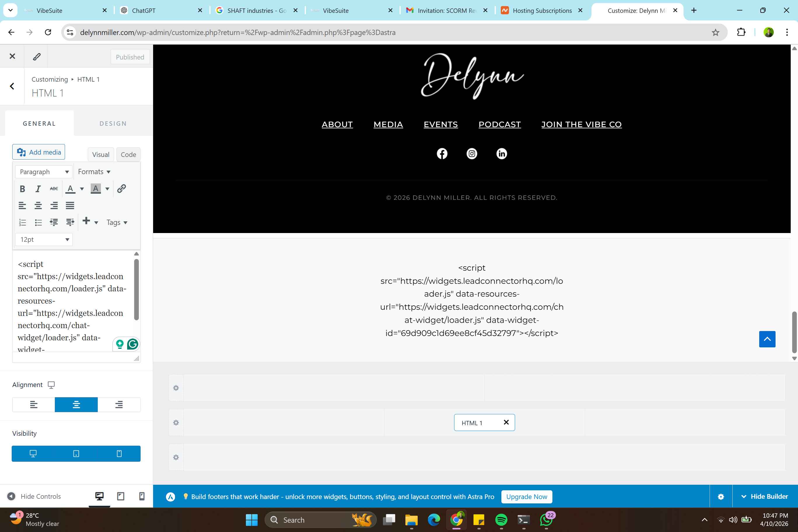Open the insert plus dropdown

(x=90, y=222)
